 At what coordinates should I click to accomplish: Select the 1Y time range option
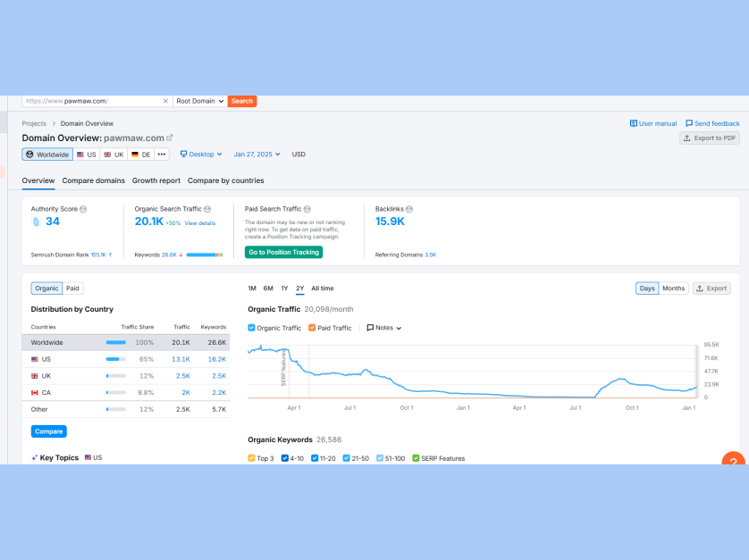284,288
